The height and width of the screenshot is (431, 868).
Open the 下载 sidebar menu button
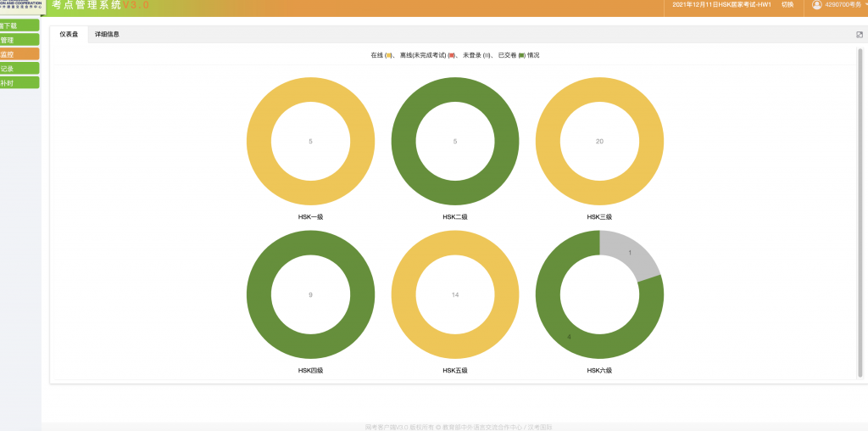click(19, 25)
